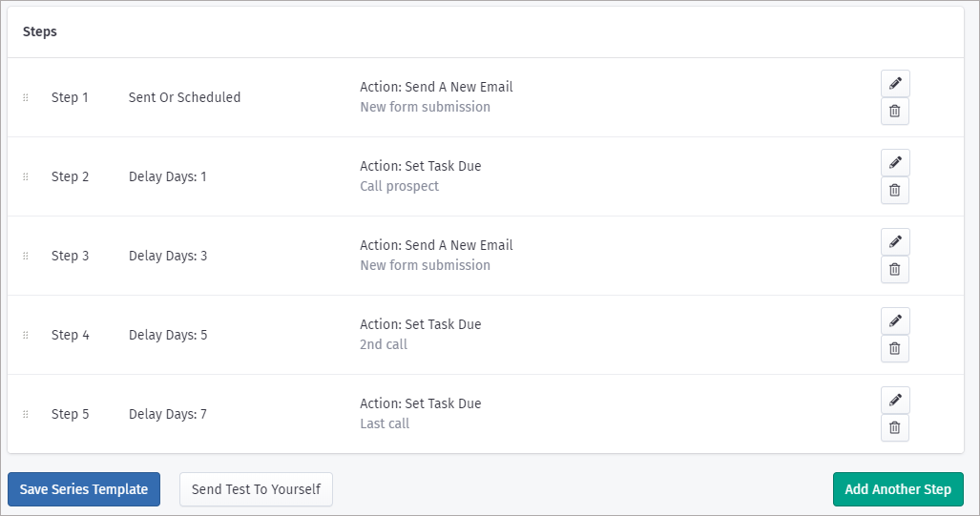Click the Step 3 'Delay Days: 3' text
The image size is (980, 516).
pyautogui.click(x=168, y=256)
